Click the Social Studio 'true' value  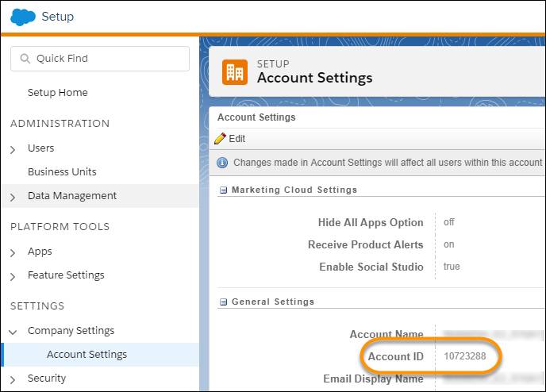click(452, 267)
